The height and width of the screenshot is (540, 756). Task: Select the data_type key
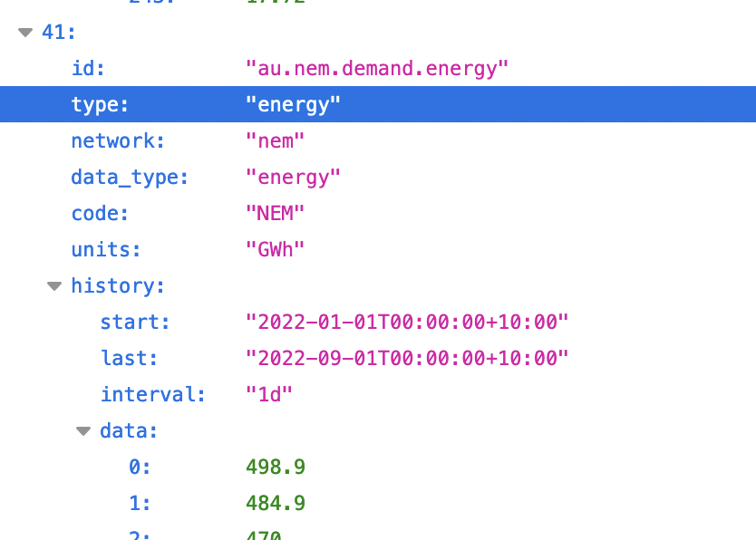click(129, 177)
